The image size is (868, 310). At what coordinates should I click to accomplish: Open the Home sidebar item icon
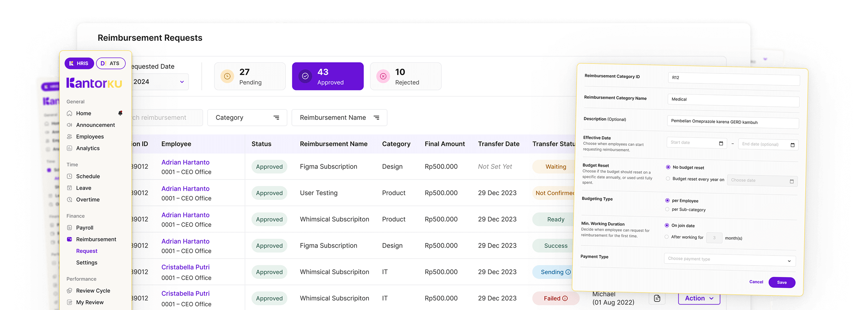point(69,113)
